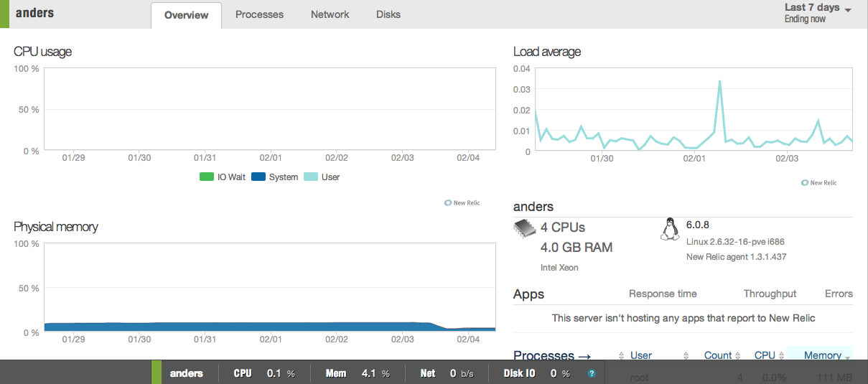Click the CPU chip hardware icon

click(x=525, y=228)
